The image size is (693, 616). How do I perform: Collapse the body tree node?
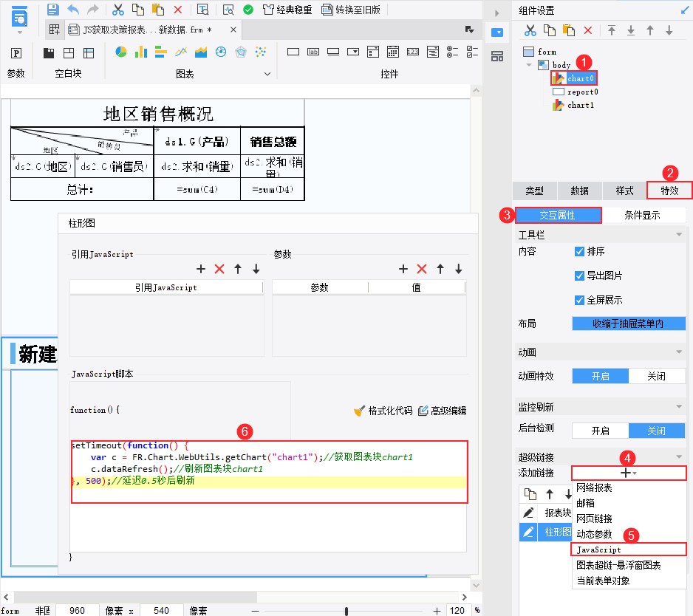coord(529,65)
